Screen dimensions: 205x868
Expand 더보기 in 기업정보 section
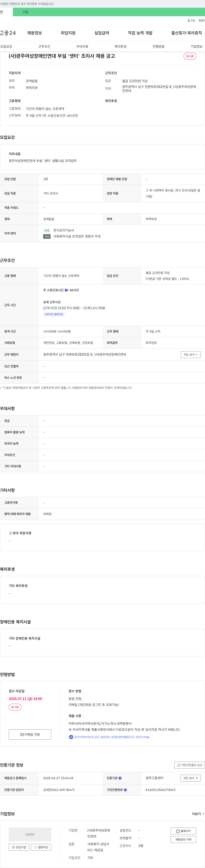click(198, 814)
